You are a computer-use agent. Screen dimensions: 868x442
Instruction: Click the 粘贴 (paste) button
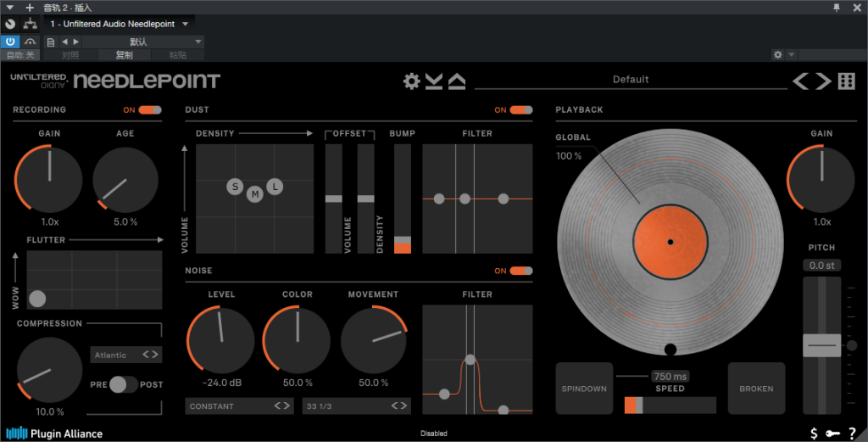[178, 55]
